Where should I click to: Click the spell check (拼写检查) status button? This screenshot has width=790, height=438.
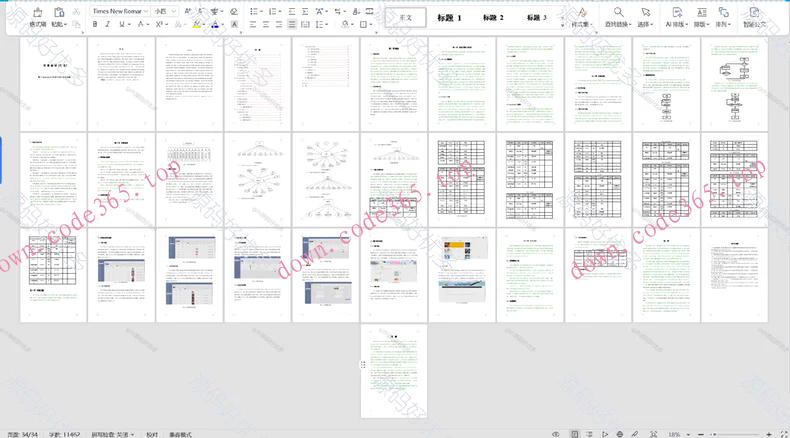pos(111,433)
